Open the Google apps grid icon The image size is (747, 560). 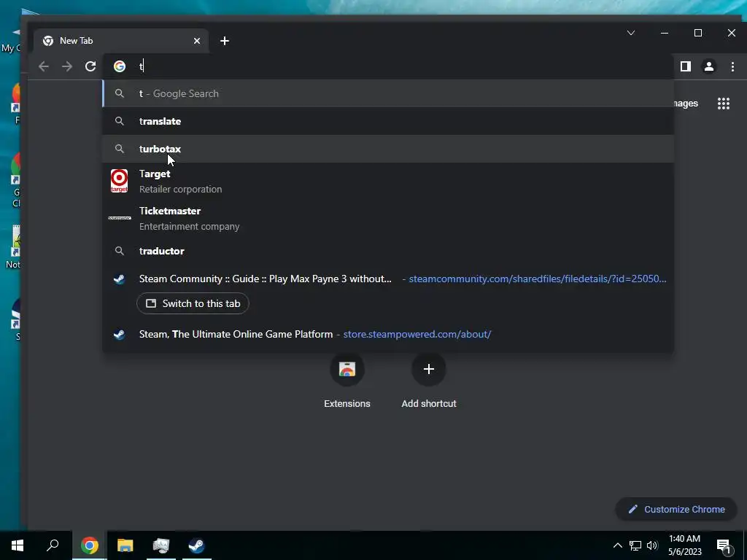pyautogui.click(x=724, y=104)
